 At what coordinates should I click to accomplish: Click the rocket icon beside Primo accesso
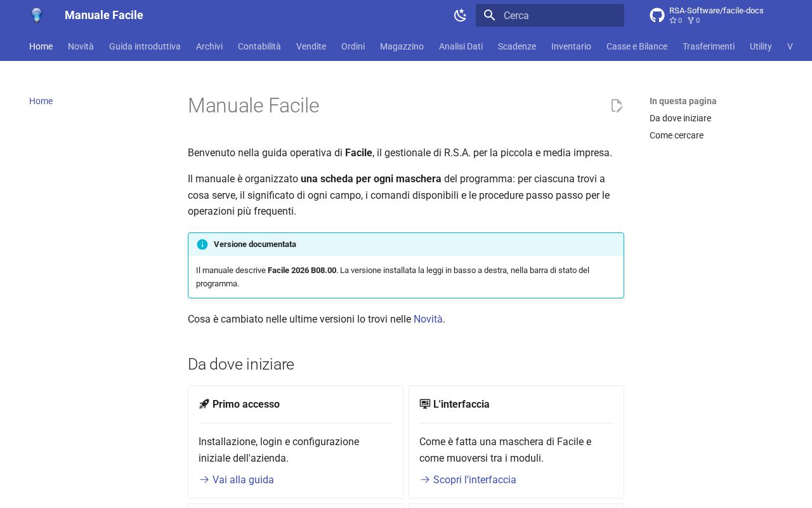click(204, 404)
